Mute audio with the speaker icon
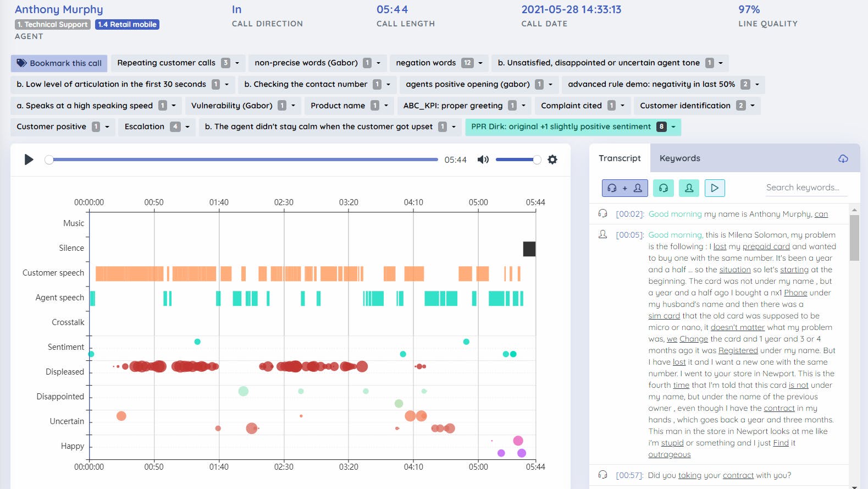 483,160
